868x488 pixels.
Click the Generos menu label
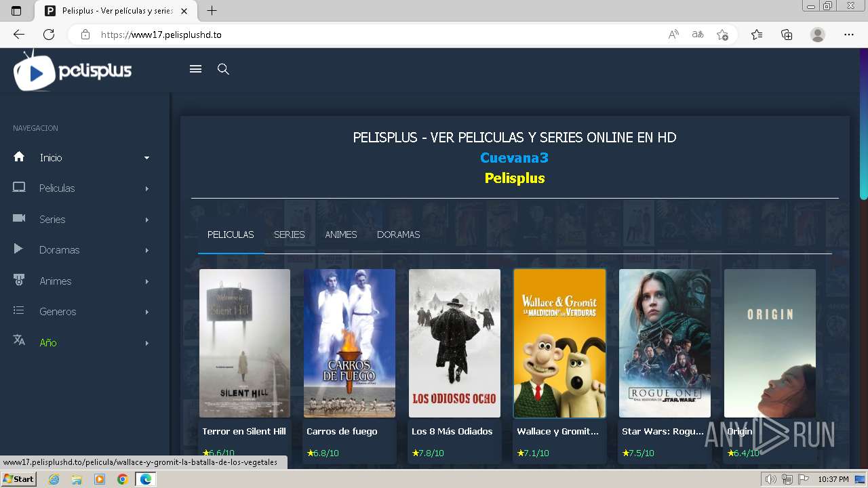[x=58, y=312]
